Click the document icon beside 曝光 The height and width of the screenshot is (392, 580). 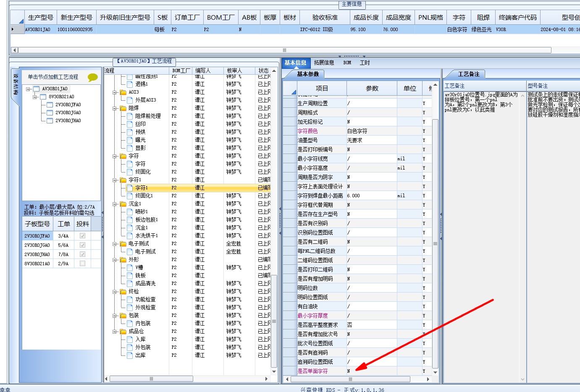tap(130, 140)
